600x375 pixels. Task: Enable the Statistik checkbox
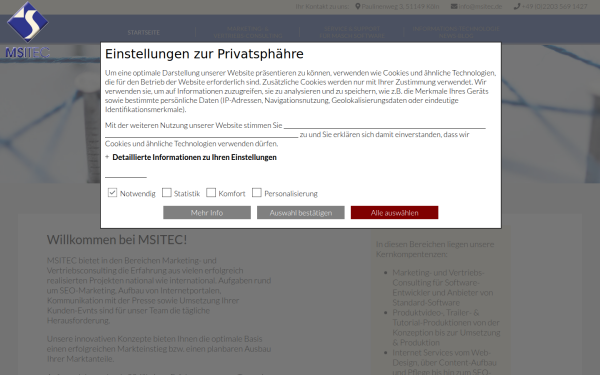coord(166,192)
